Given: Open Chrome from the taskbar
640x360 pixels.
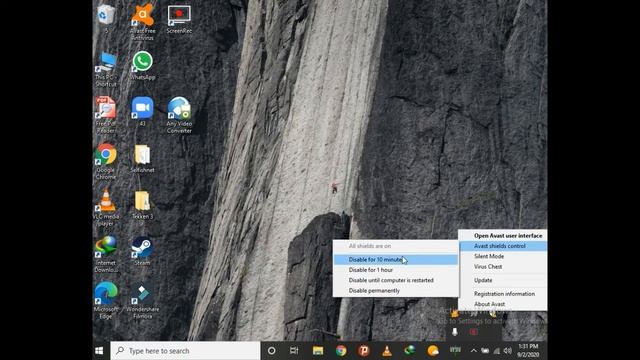Looking at the screenshot, I should tap(341, 351).
